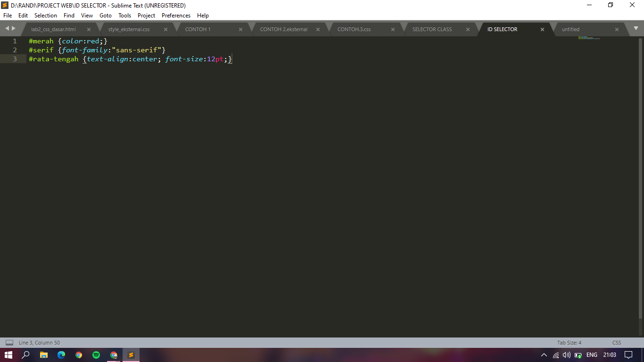Open Firefox from the taskbar

[x=79, y=354]
